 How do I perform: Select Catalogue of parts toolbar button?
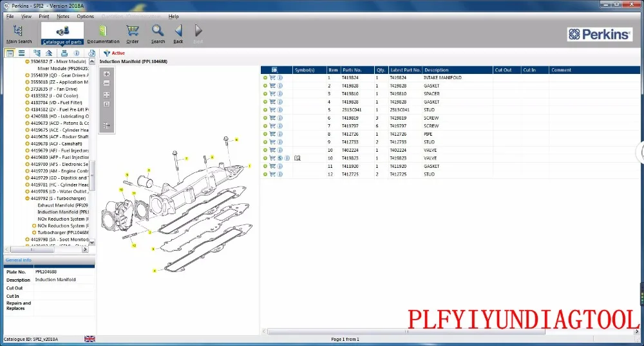click(x=62, y=33)
